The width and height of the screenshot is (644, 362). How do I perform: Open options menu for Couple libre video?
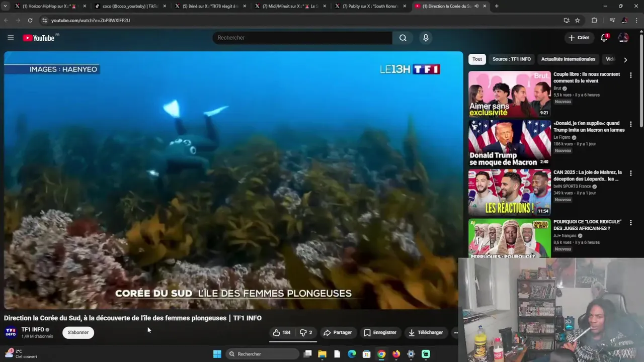click(x=630, y=75)
